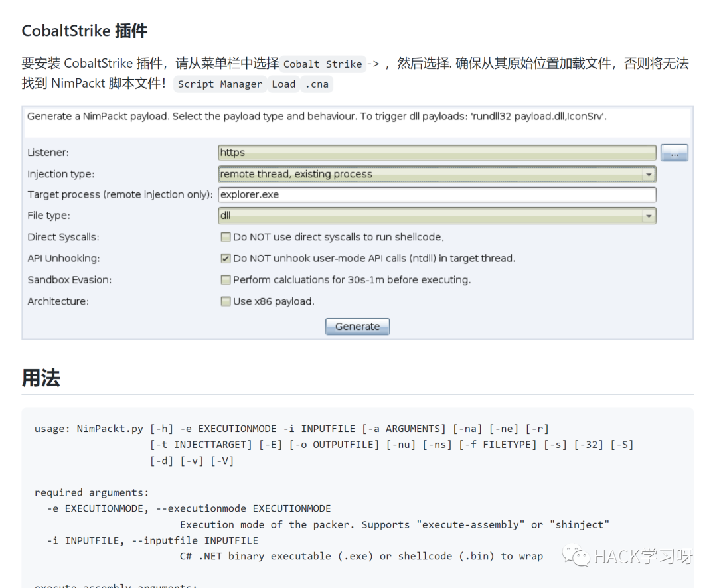Click the 'C# .NET binary executable' line
Viewport: 717px width, 588px height.
361,556
